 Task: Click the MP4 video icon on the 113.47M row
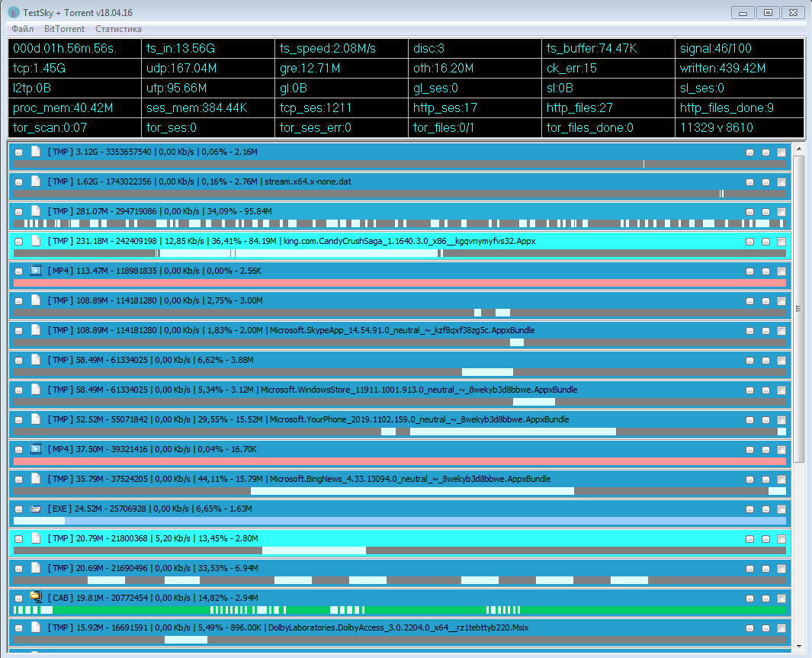[35, 271]
